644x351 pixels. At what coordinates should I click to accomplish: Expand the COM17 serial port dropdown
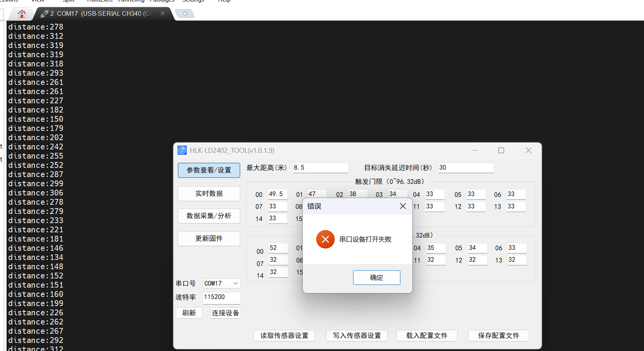point(236,283)
